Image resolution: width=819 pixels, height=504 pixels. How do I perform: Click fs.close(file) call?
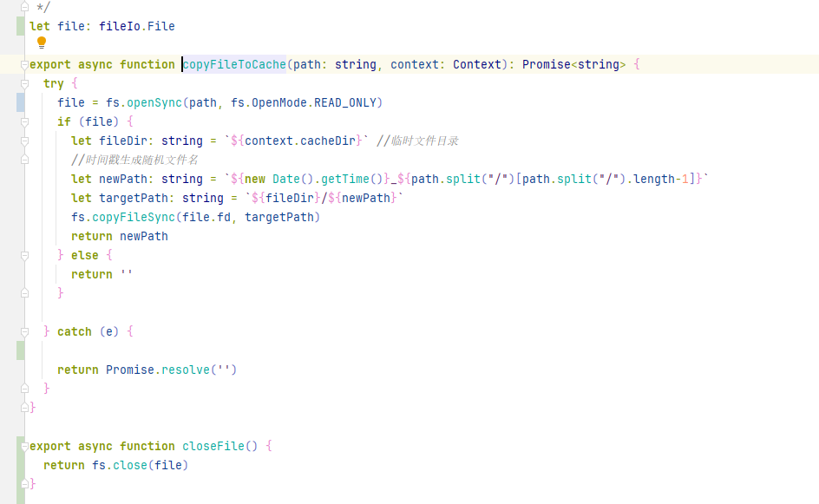pos(140,465)
